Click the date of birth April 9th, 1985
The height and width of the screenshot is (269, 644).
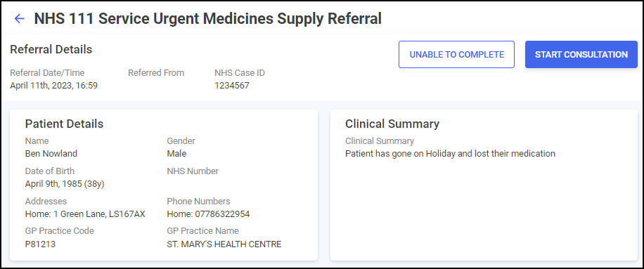tap(65, 184)
